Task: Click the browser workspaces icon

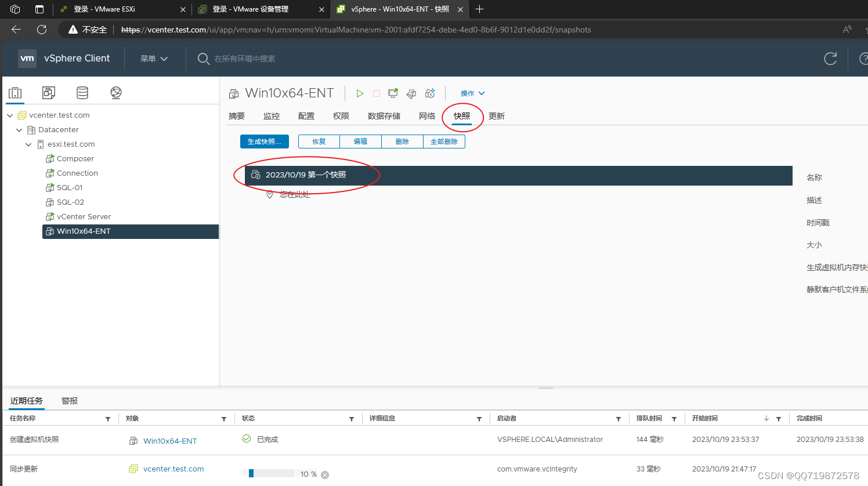Action: click(x=15, y=9)
